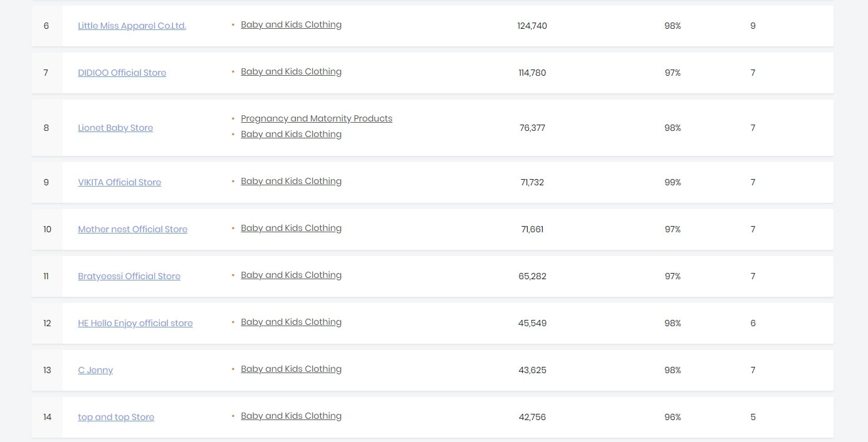
Task: Open VIKITA's Baby and Kids Clothing category
Action: pos(291,181)
